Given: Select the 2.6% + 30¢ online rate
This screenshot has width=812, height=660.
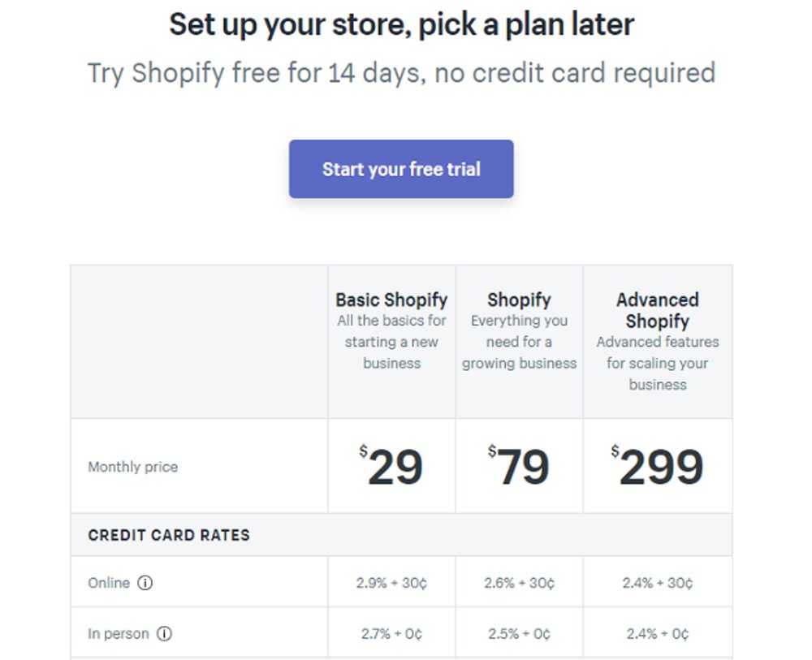Looking at the screenshot, I should [520, 583].
